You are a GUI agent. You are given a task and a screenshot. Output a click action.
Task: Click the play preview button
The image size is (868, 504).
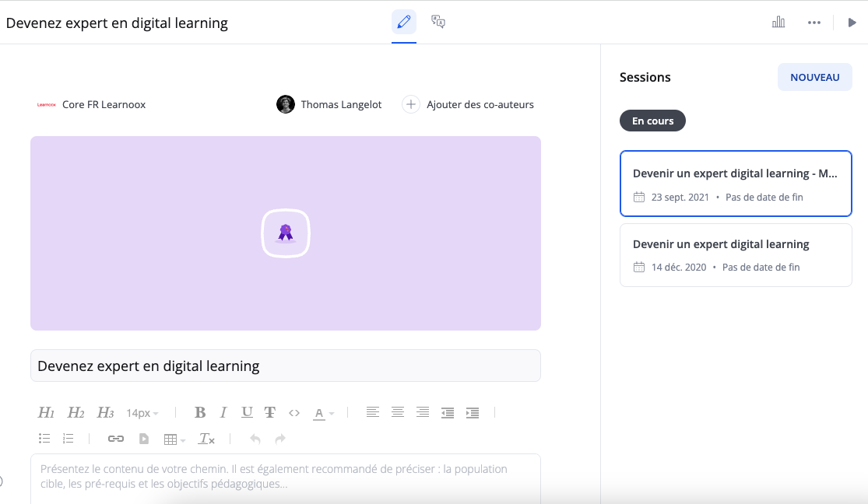[852, 23]
